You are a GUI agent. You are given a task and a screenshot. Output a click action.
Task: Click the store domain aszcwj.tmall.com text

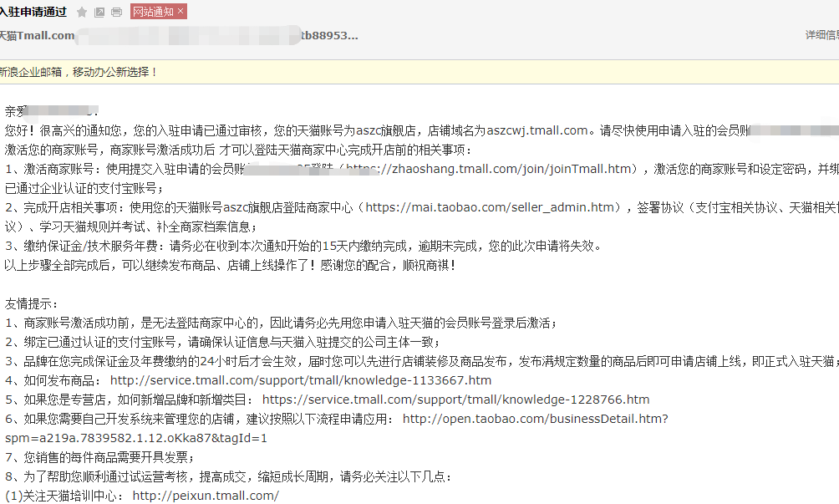click(x=537, y=130)
